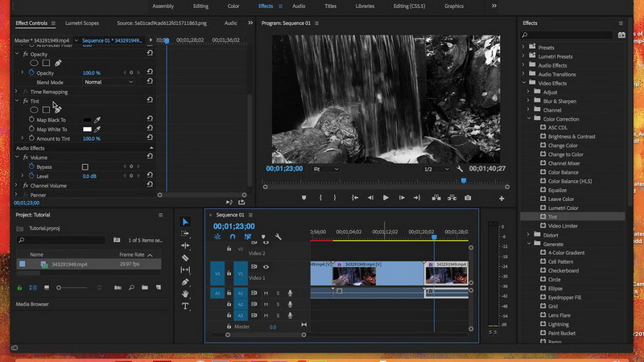
Task: Select the Razor tool
Action: click(185, 257)
